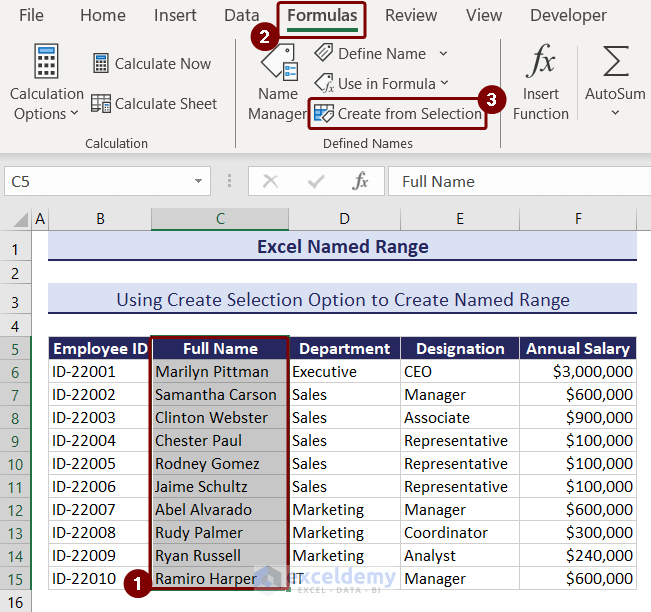Click the Define Name tag icon

point(323,53)
